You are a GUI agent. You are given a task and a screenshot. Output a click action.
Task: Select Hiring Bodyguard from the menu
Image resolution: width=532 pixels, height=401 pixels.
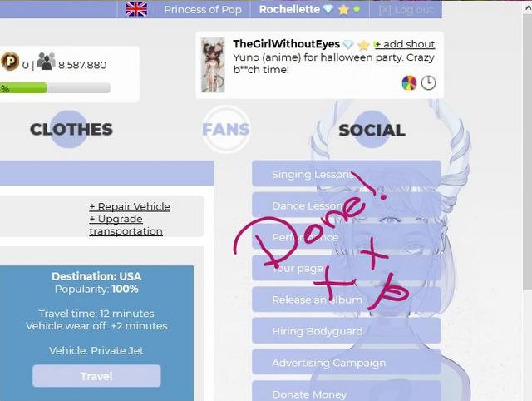tap(347, 331)
